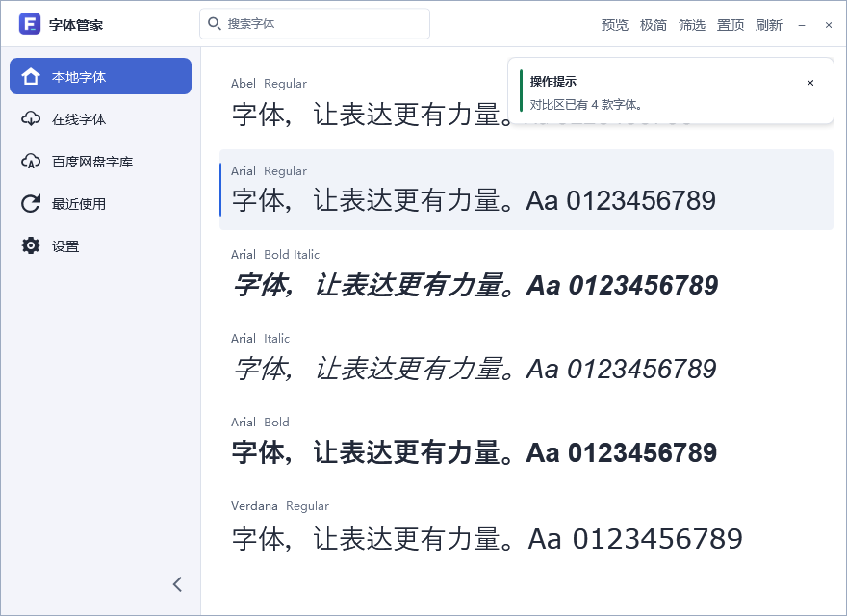Click the 操作提示 notification title

pyautogui.click(x=553, y=82)
